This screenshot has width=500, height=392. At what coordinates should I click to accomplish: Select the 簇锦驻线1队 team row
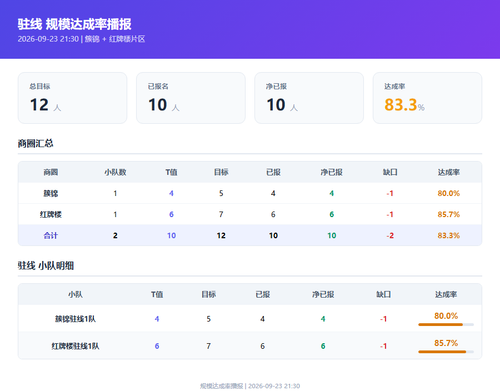tap(250, 318)
